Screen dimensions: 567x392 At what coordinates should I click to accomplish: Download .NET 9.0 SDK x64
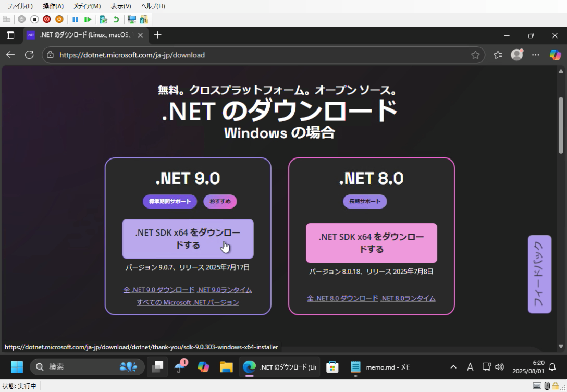click(x=188, y=239)
